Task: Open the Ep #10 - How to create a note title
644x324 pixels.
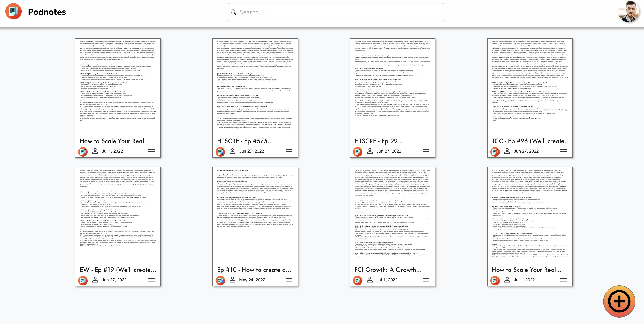Action: coord(254,270)
